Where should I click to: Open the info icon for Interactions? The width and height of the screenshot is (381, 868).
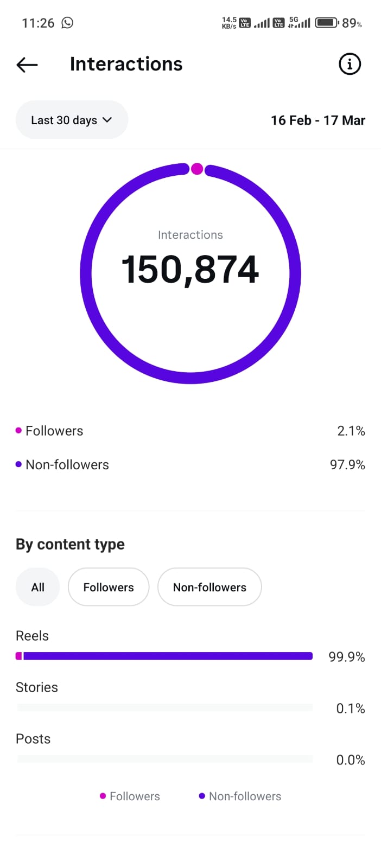point(350,64)
